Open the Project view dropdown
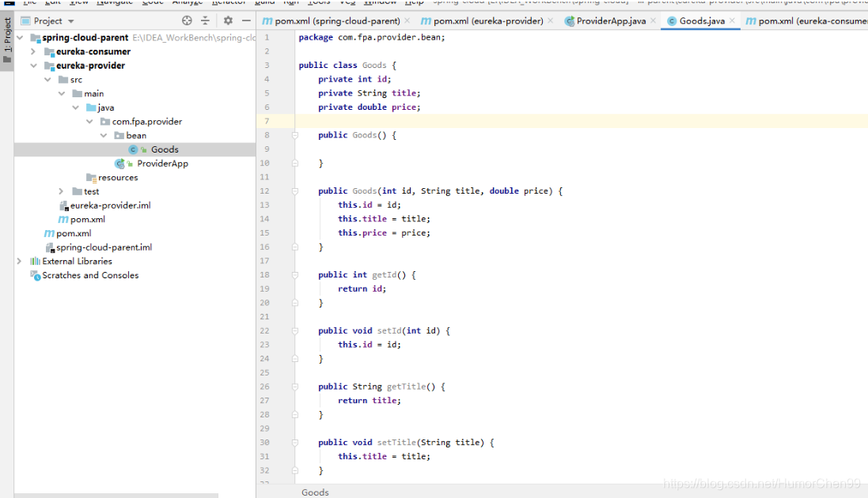The image size is (868, 498). [x=71, y=21]
